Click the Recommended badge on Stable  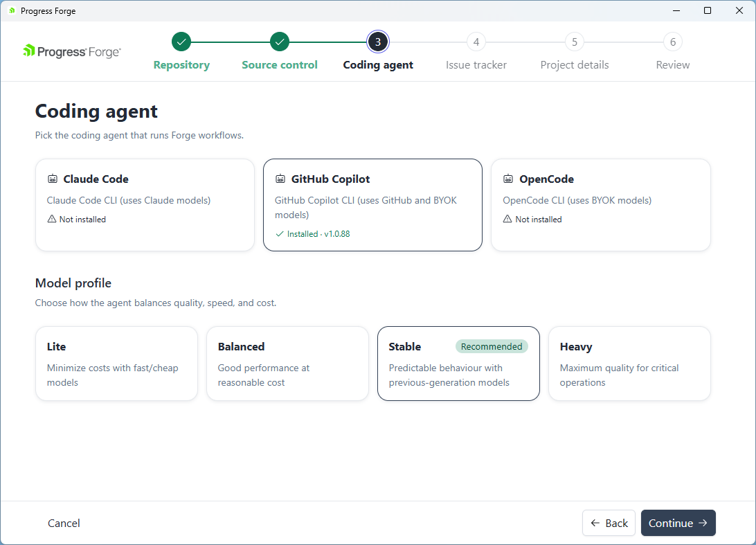[492, 346]
